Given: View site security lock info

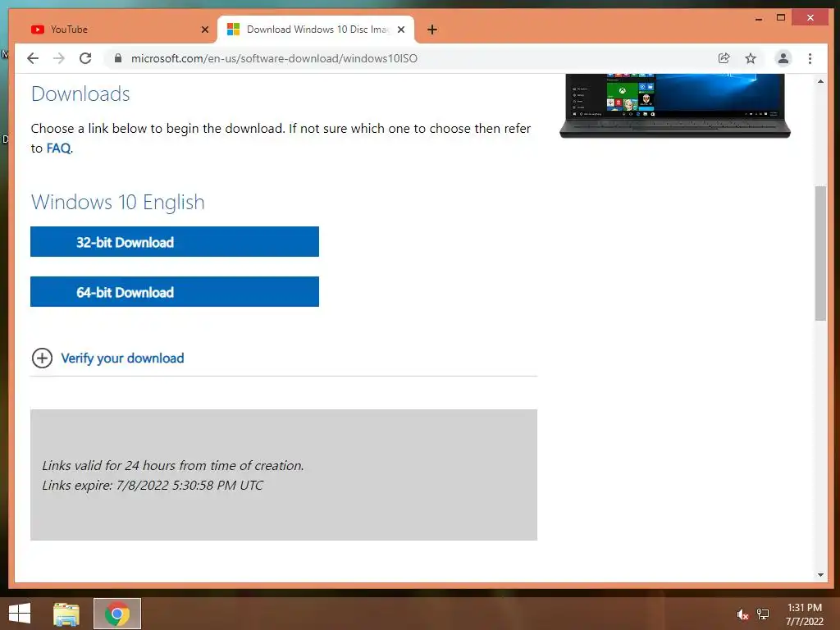Looking at the screenshot, I should (x=118, y=58).
